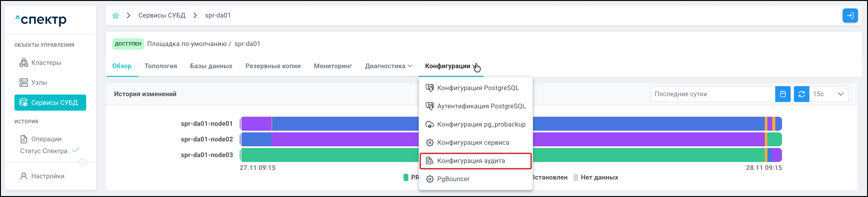Switch to the Топология tab

(x=160, y=66)
